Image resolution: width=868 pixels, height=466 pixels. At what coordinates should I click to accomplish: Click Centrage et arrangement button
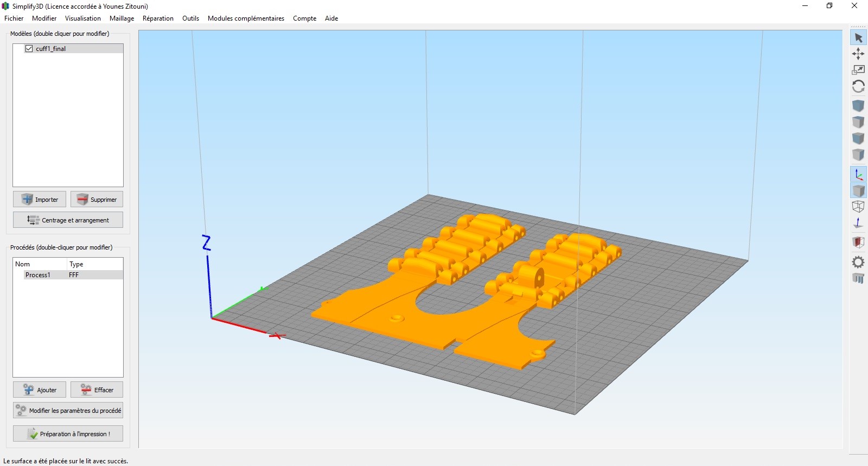(68, 220)
